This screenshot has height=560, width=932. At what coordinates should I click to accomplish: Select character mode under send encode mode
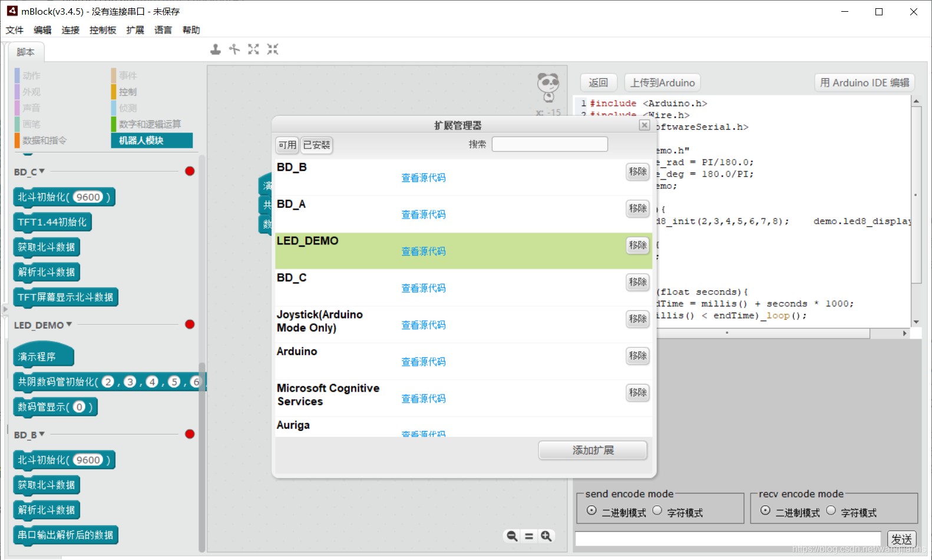point(657,511)
